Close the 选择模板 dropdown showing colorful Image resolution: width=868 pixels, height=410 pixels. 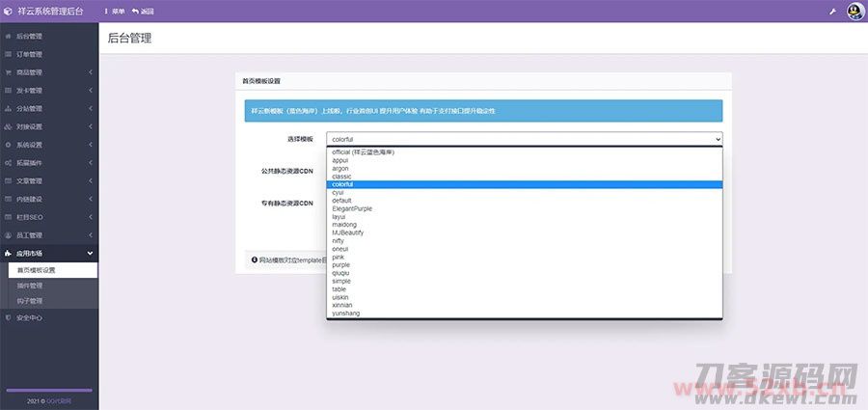[524, 139]
